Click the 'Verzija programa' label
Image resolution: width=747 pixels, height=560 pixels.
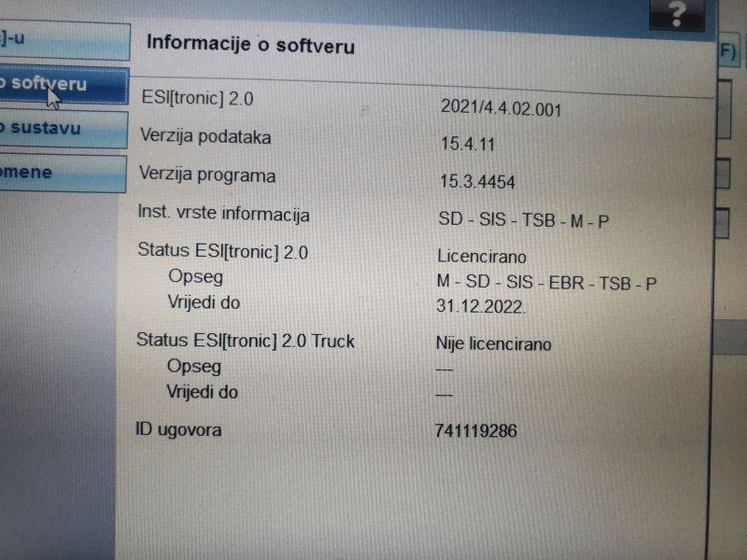point(207,175)
